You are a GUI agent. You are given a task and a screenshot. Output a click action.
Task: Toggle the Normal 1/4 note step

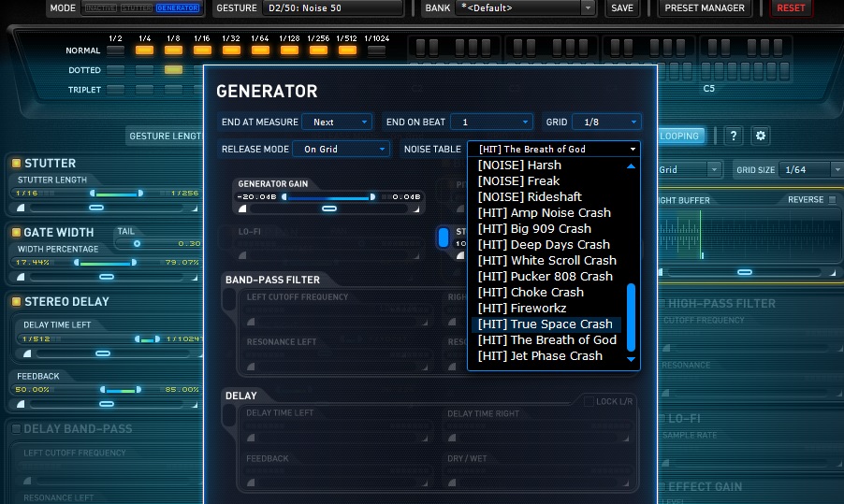[144, 50]
